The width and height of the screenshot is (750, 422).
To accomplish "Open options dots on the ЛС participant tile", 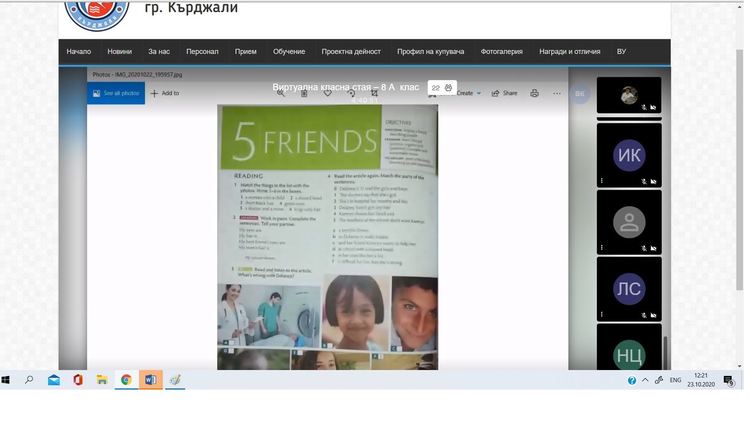I will [602, 314].
